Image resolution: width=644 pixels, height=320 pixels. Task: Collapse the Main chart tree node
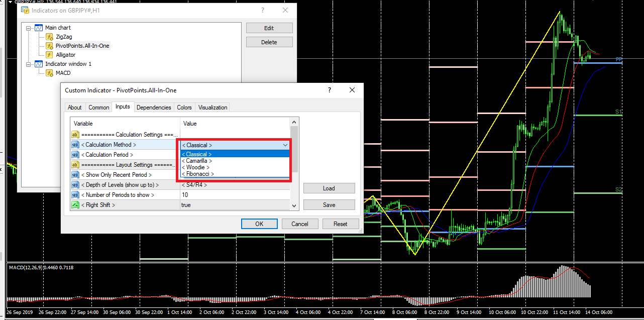[29, 28]
